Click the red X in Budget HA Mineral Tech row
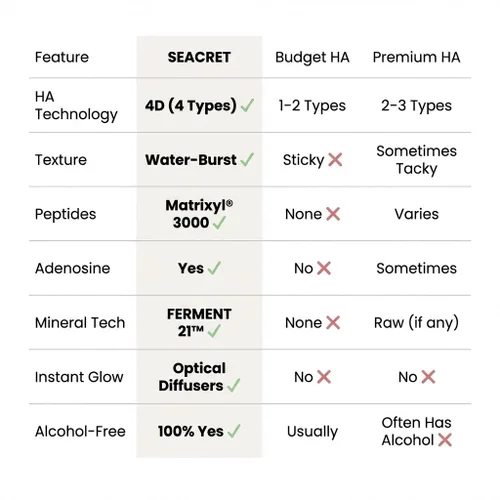The image size is (500, 500). point(333,322)
